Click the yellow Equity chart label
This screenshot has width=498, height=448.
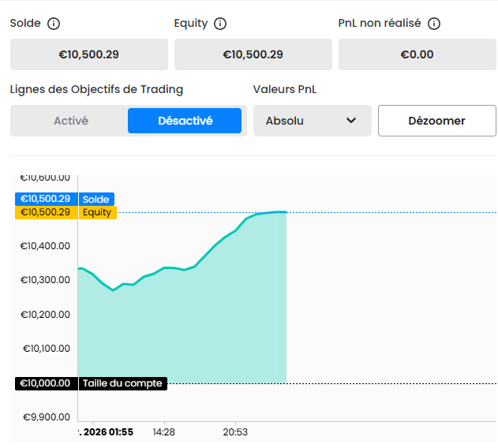(x=98, y=212)
